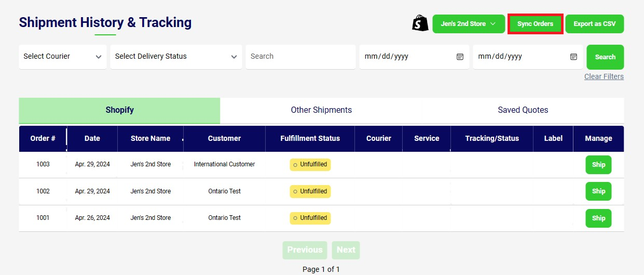
Task: Click order number 1003
Action: click(43, 164)
